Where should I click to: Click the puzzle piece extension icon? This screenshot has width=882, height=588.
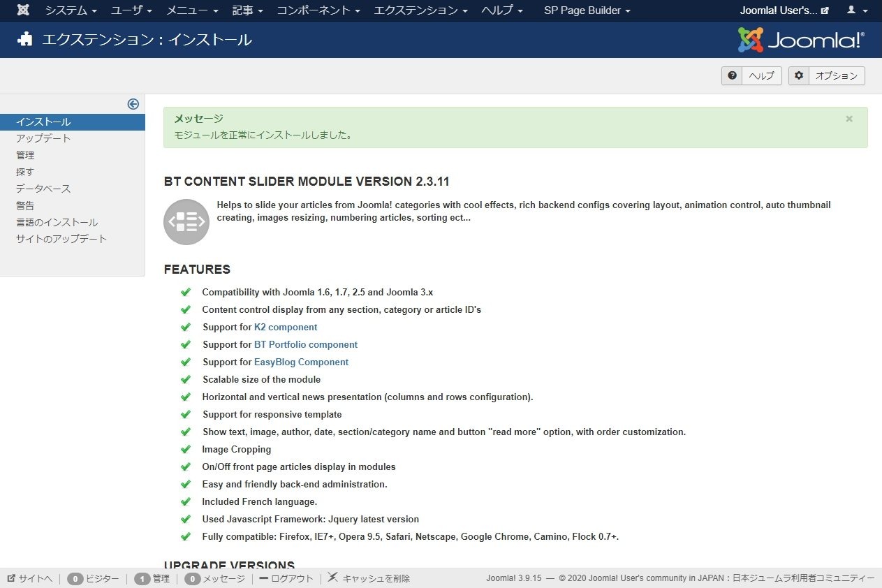tap(25, 40)
